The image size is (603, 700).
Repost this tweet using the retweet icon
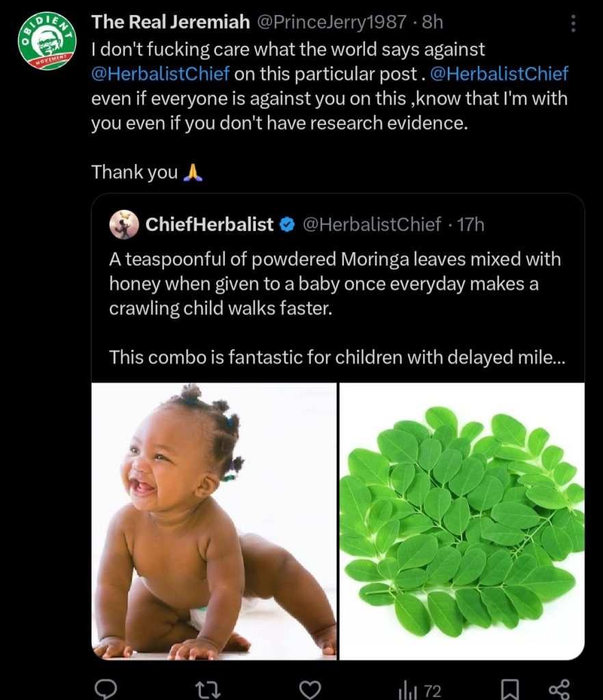point(206,689)
